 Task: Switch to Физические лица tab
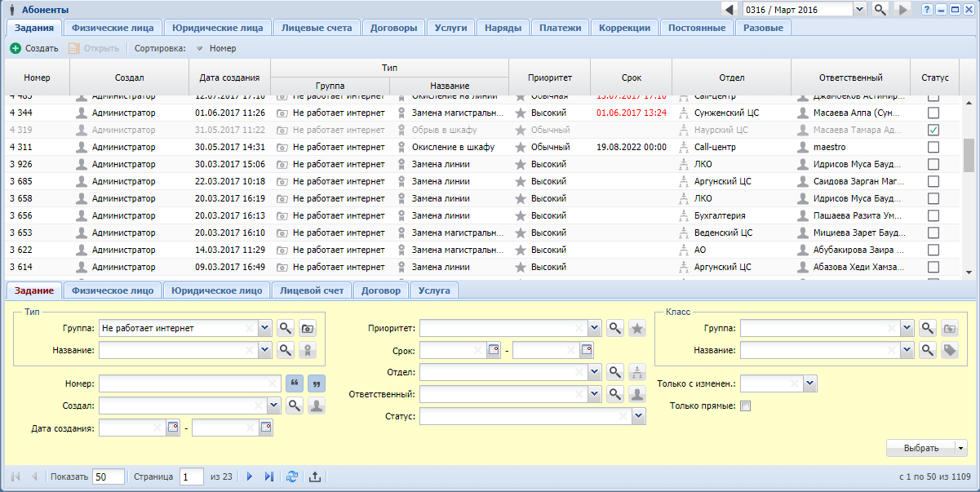113,28
